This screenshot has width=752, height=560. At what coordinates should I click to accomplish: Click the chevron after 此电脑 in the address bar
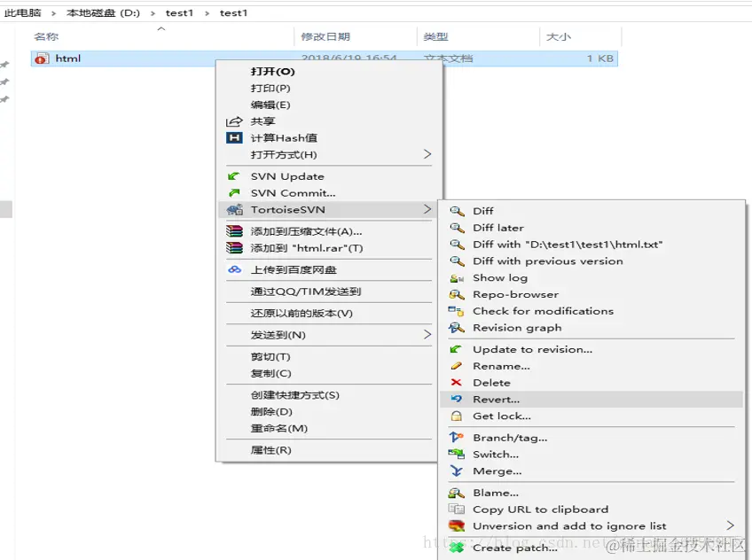pos(53,13)
